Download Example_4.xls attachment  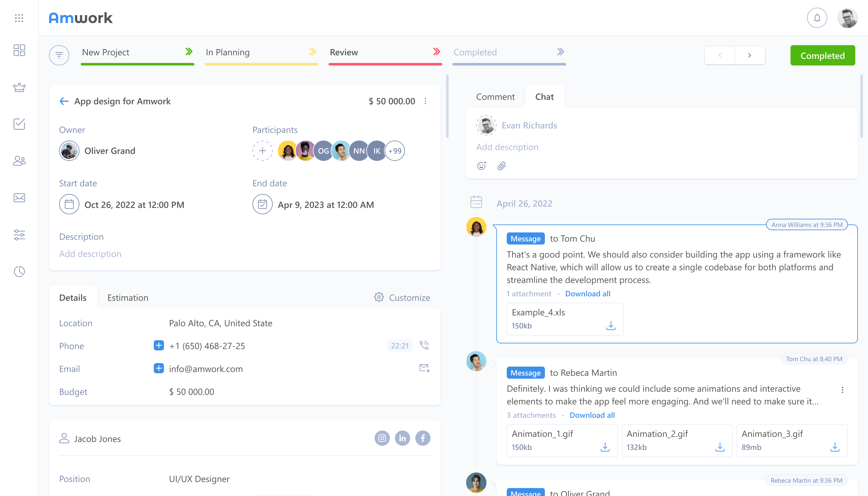[611, 326]
